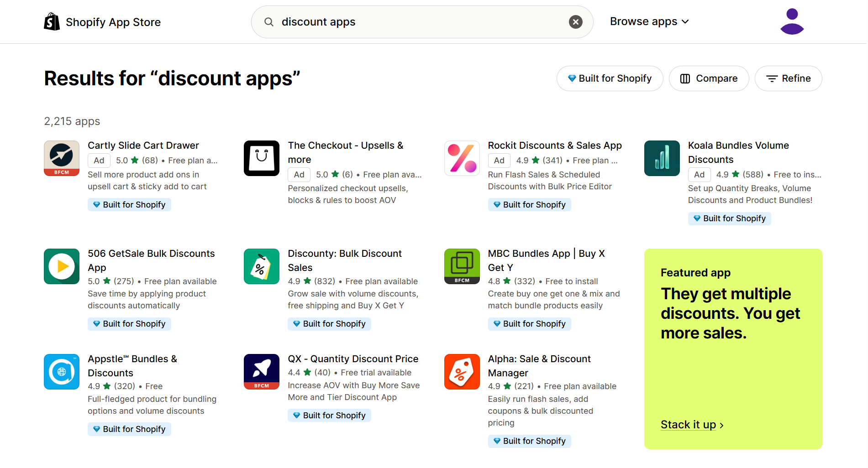Click the Compare button
Screen dimensions: 868x468
click(709, 78)
